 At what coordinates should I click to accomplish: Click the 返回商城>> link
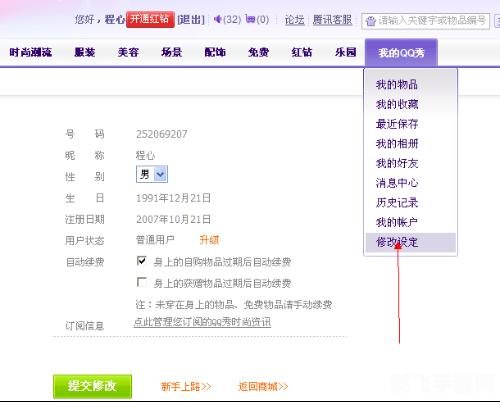tap(263, 387)
